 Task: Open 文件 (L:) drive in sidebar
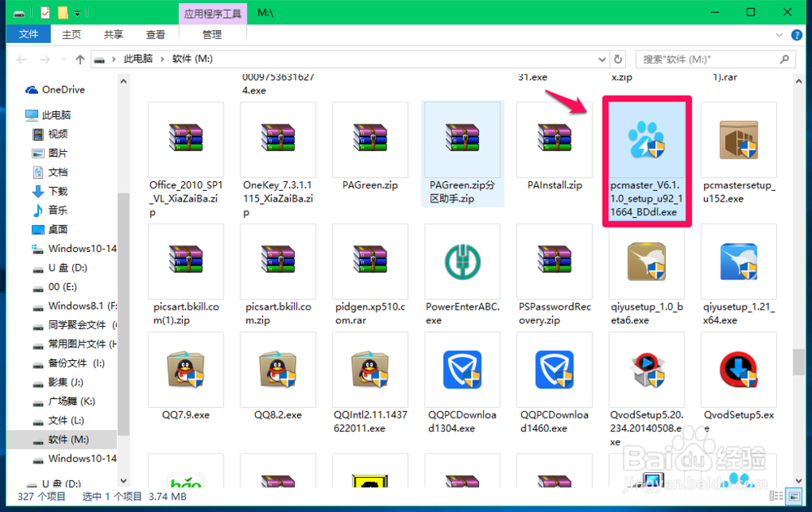(x=66, y=420)
